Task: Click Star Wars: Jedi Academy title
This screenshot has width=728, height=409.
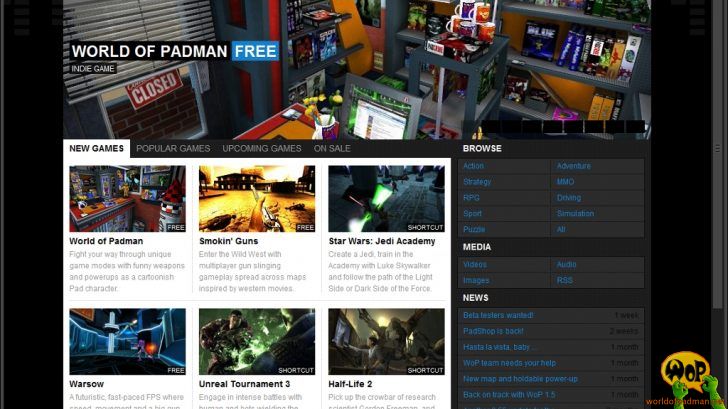Action: 382,241
